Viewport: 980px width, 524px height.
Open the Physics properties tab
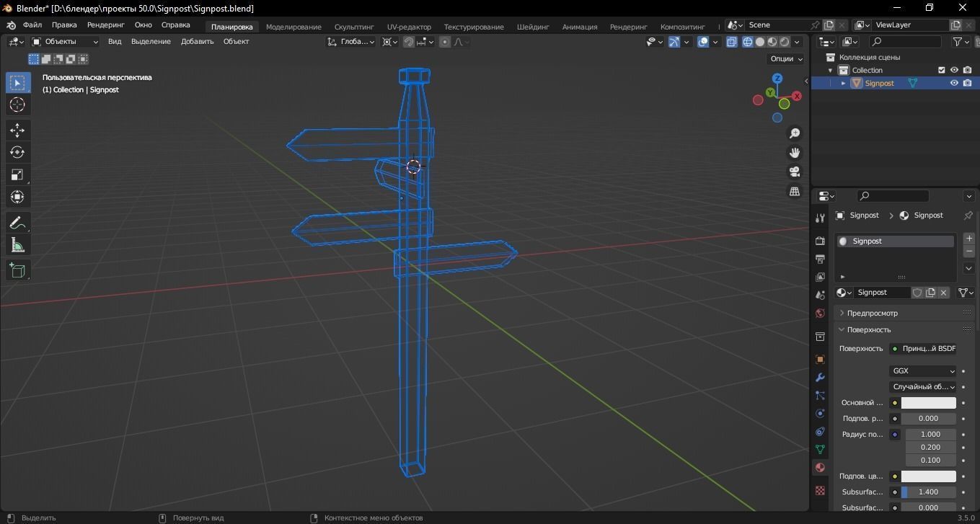[820, 413]
